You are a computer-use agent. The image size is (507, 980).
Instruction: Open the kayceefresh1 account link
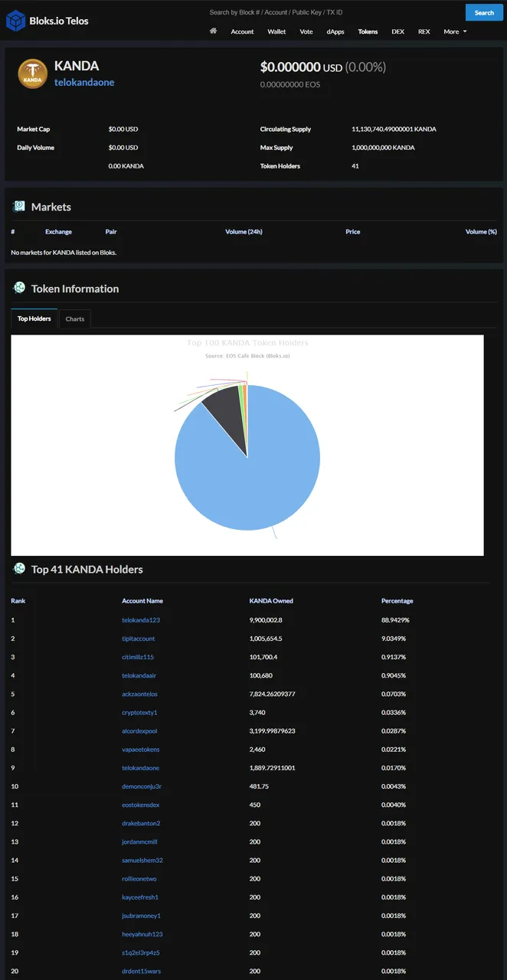(x=140, y=897)
